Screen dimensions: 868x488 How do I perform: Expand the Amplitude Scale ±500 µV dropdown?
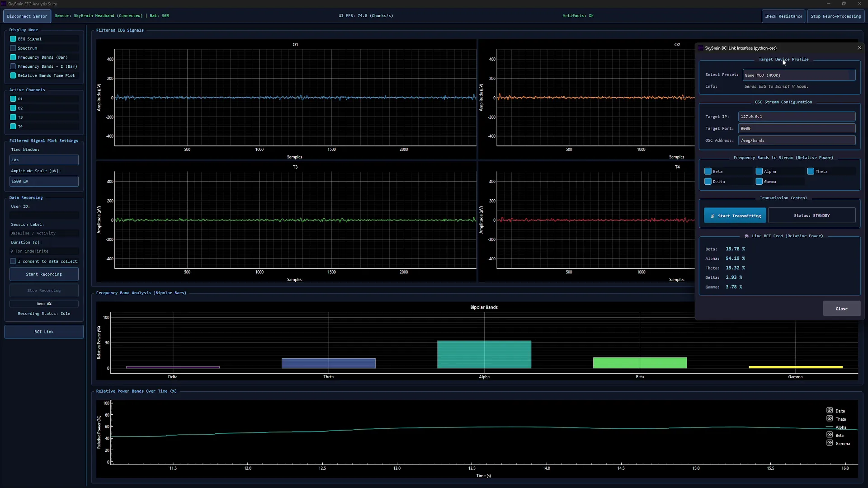[44, 181]
